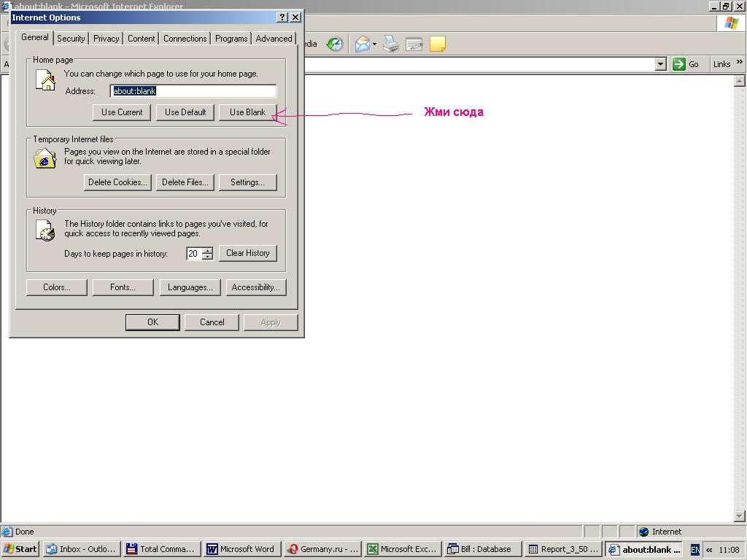The image size is (747, 560).
Task: Open Microsoft Excel from the taskbar
Action: [401, 549]
